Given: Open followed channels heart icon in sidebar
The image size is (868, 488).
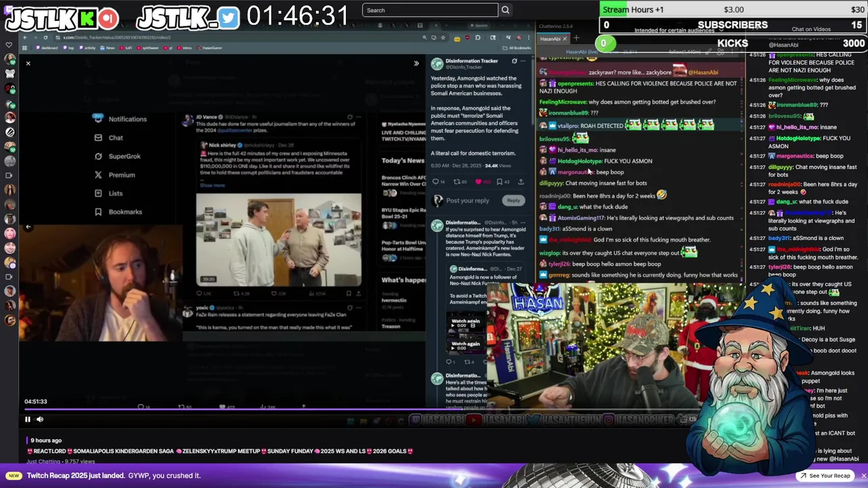Looking at the screenshot, I should coord(9,45).
